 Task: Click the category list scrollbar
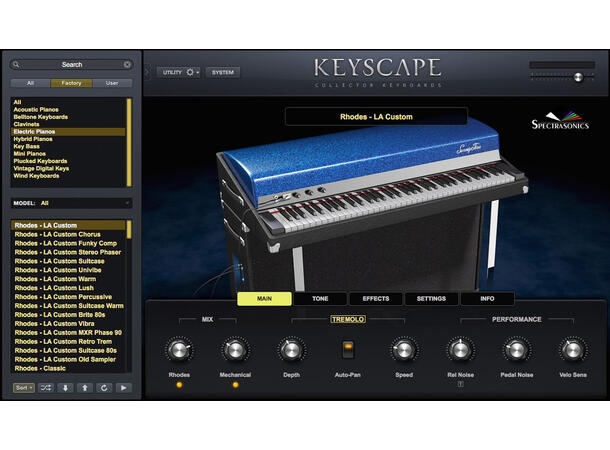(129, 142)
